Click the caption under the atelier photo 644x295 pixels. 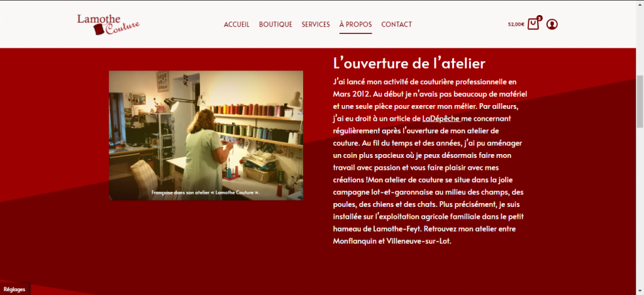point(206,192)
